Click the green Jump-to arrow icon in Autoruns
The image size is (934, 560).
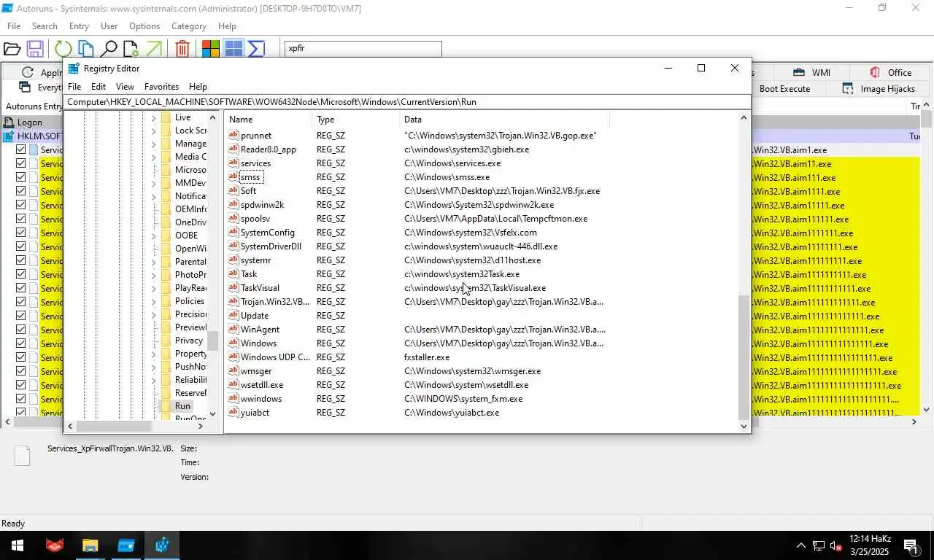153,49
